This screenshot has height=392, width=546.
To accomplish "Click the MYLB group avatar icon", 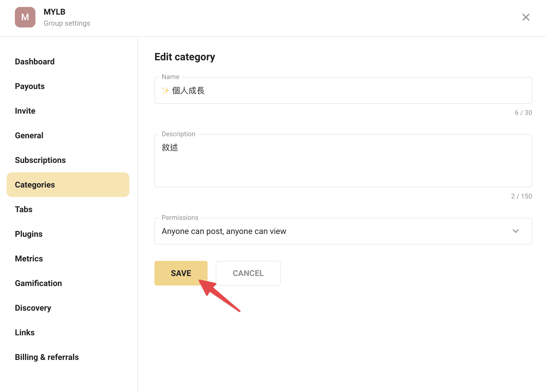I will (25, 17).
